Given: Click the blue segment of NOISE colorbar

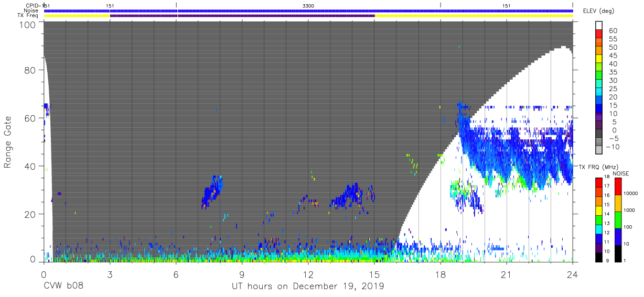Looking at the screenshot, I should coord(618,237).
